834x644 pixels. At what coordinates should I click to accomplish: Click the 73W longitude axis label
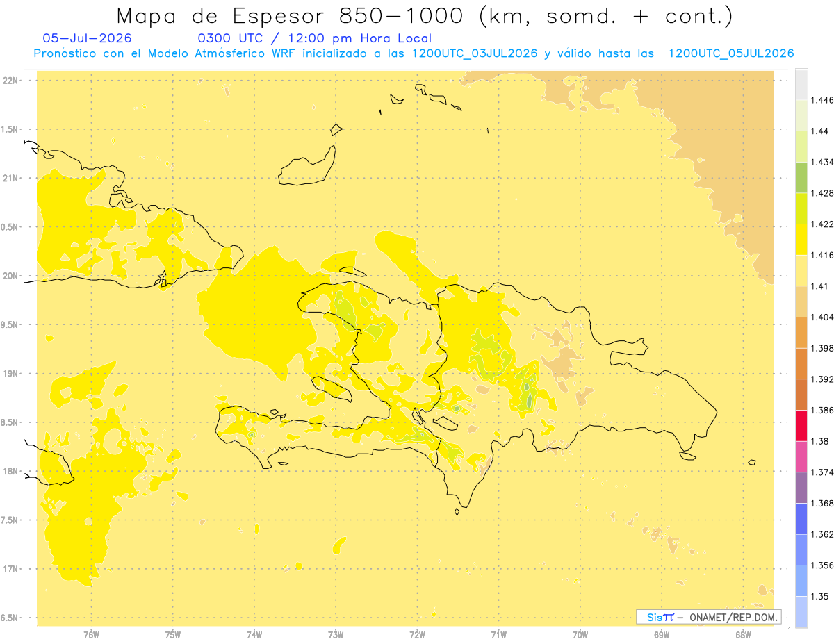[336, 635]
